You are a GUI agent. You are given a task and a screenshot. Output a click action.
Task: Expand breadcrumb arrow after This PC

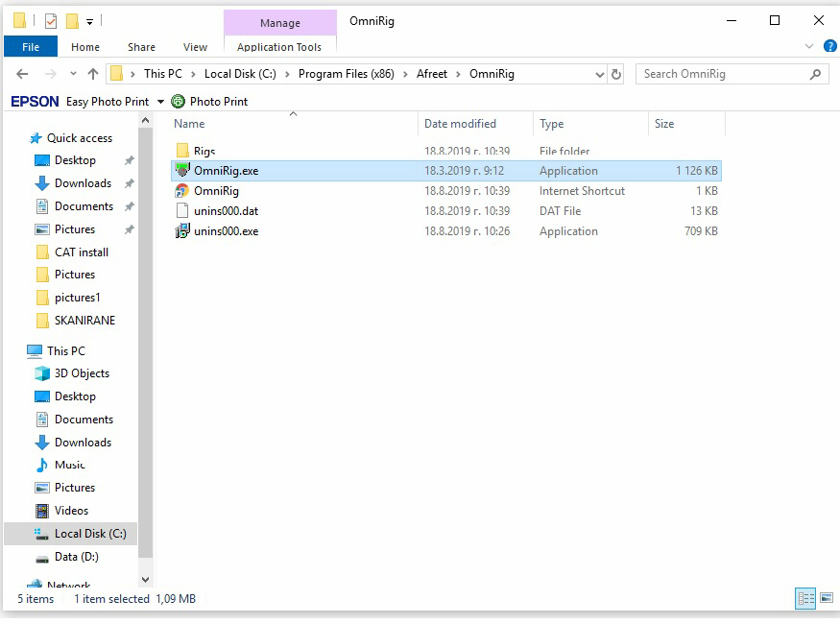(193, 74)
